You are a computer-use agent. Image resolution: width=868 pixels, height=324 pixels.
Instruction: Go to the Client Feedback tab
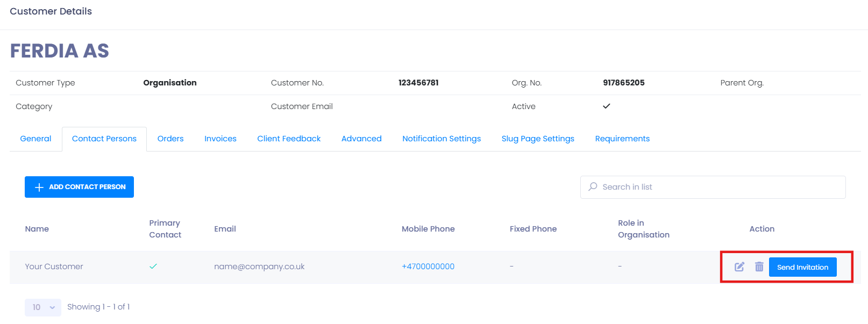click(289, 139)
